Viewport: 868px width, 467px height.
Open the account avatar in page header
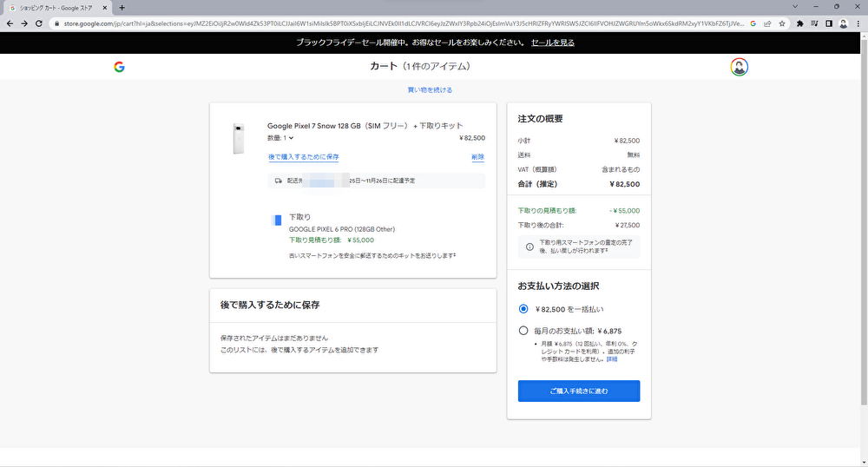point(739,67)
